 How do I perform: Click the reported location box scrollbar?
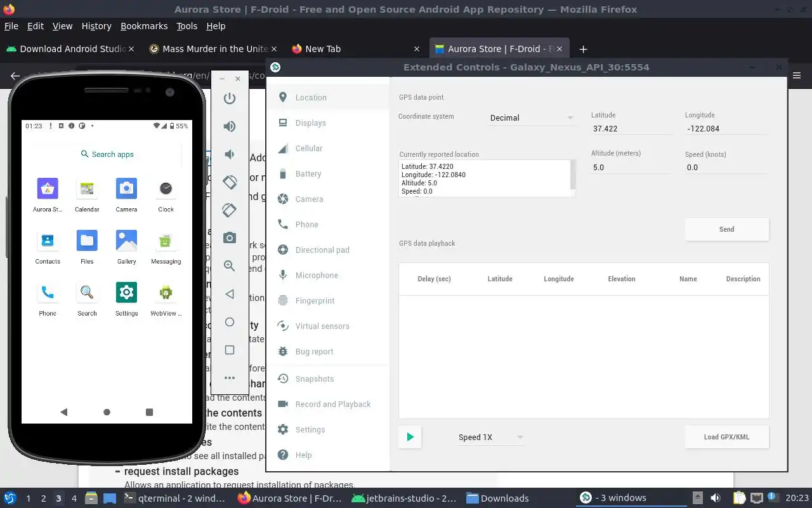coord(573,175)
